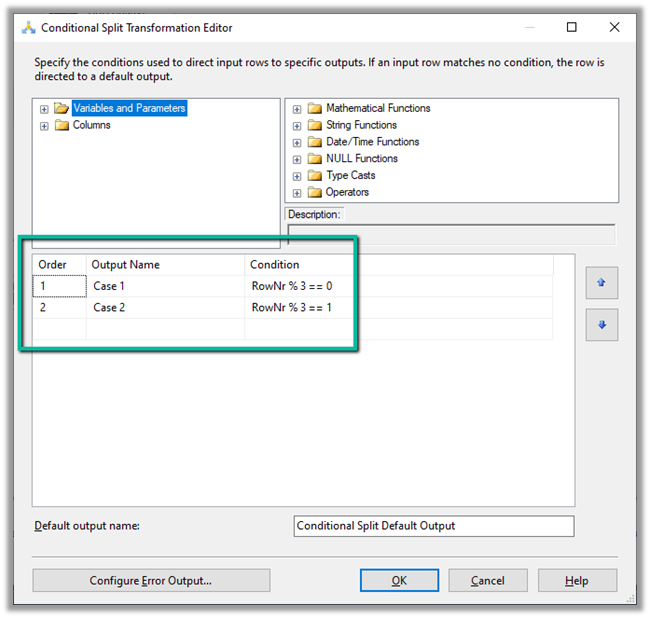Expand the NULL Functions node
Image resolution: width=650 pixels, height=618 pixels.
(297, 159)
